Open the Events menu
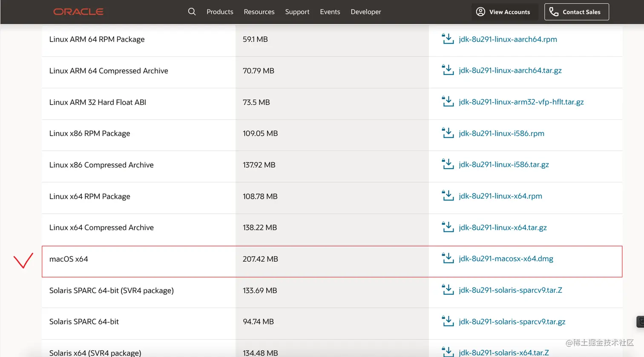Image resolution: width=644 pixels, height=357 pixels. pyautogui.click(x=330, y=12)
